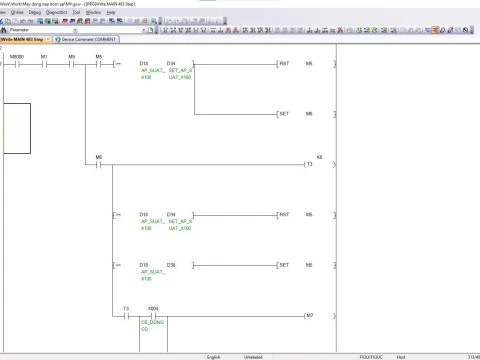The image size is (480, 360).
Task: Select the T3 timer contact
Action: (x=126, y=316)
